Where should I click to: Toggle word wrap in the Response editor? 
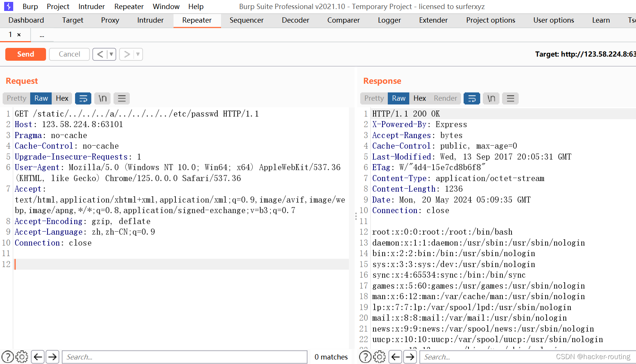tap(472, 98)
